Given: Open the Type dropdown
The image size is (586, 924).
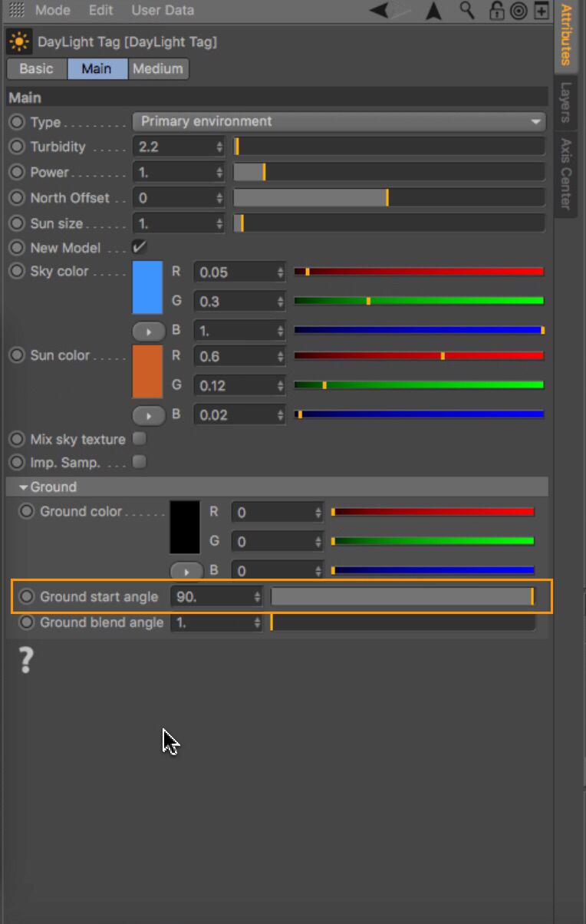Looking at the screenshot, I should tap(338, 121).
